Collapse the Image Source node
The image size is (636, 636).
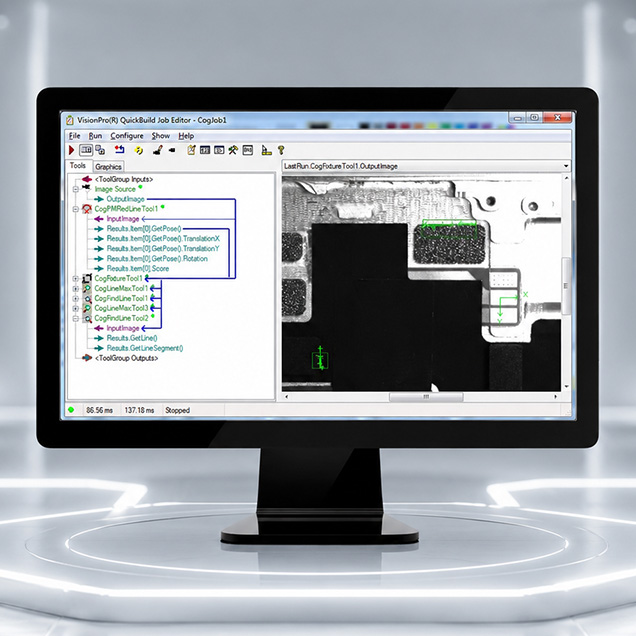coord(75,189)
